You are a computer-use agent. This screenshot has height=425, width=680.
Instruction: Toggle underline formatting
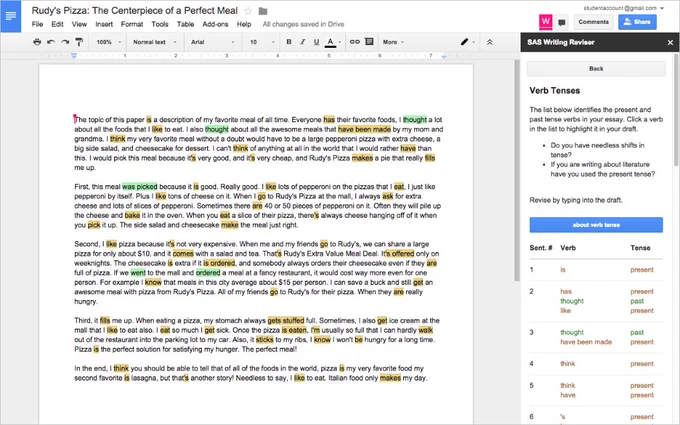pos(317,42)
